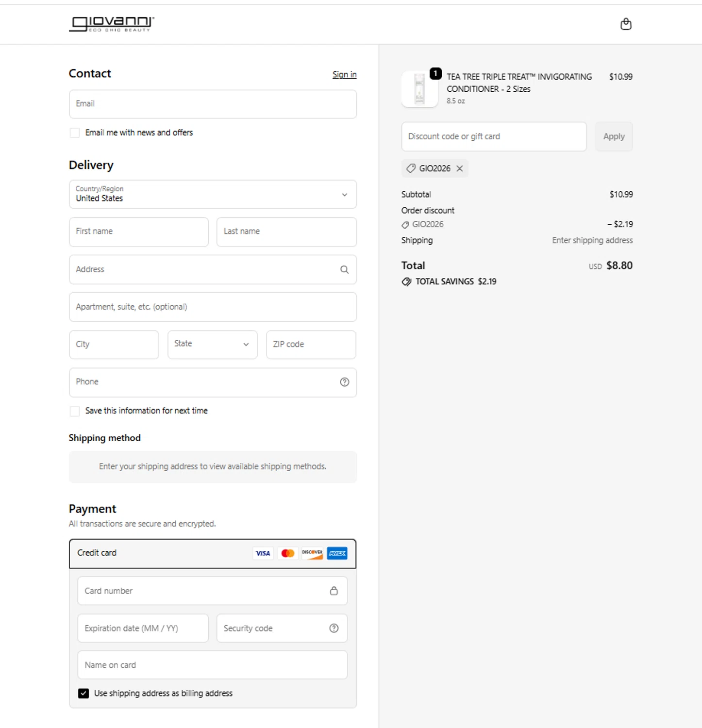702x728 pixels.
Task: Focus the Last name field
Action: click(286, 232)
